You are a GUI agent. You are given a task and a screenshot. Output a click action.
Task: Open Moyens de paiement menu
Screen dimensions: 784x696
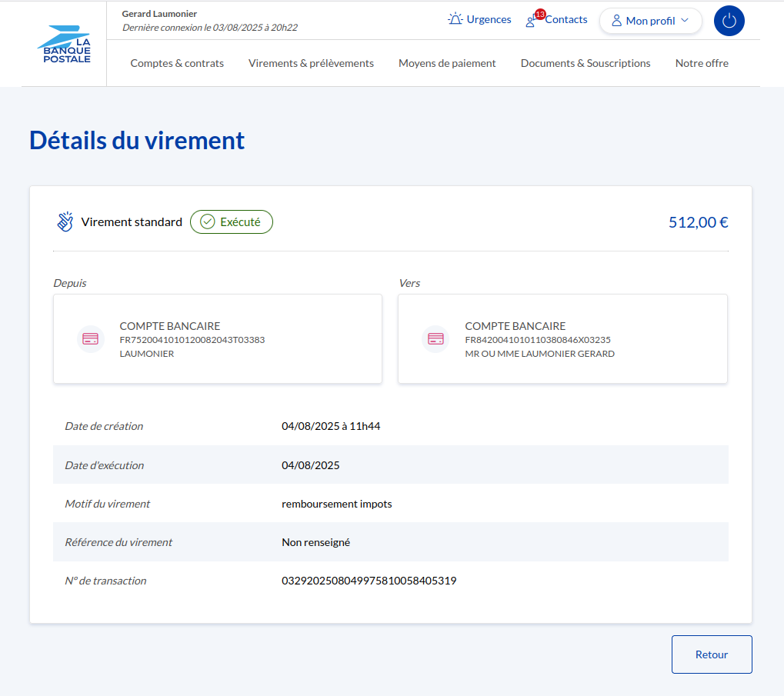pos(447,63)
